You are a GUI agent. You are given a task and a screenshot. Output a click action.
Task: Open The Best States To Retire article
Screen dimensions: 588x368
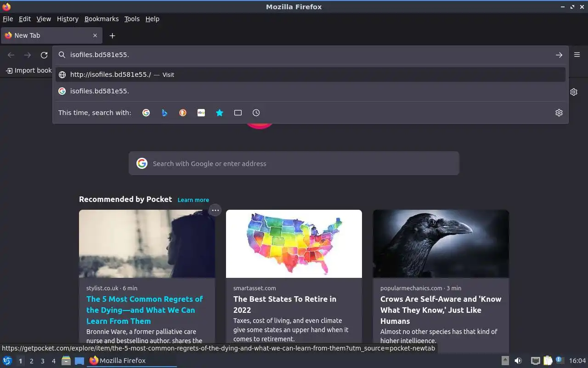point(285,305)
